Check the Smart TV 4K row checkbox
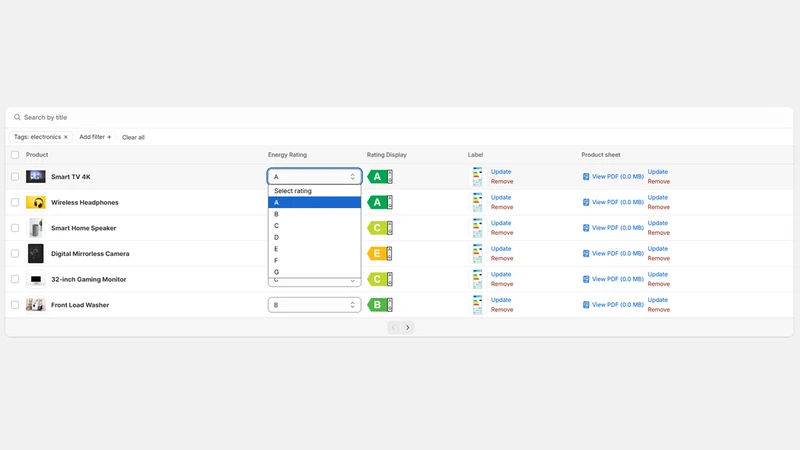This screenshot has height=450, width=800. (x=15, y=177)
